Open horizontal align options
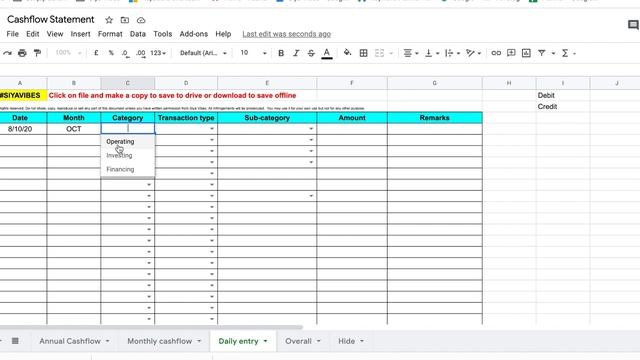640x360 pixels. [411, 53]
